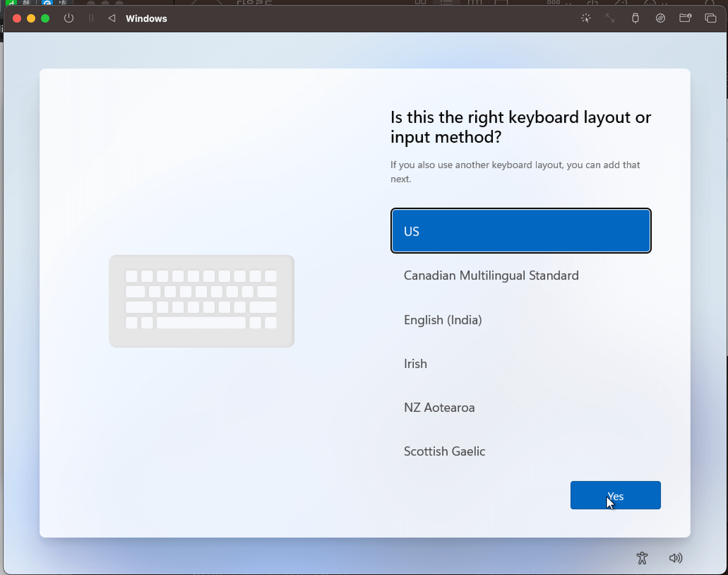Click the volume speaker icon

[676, 558]
